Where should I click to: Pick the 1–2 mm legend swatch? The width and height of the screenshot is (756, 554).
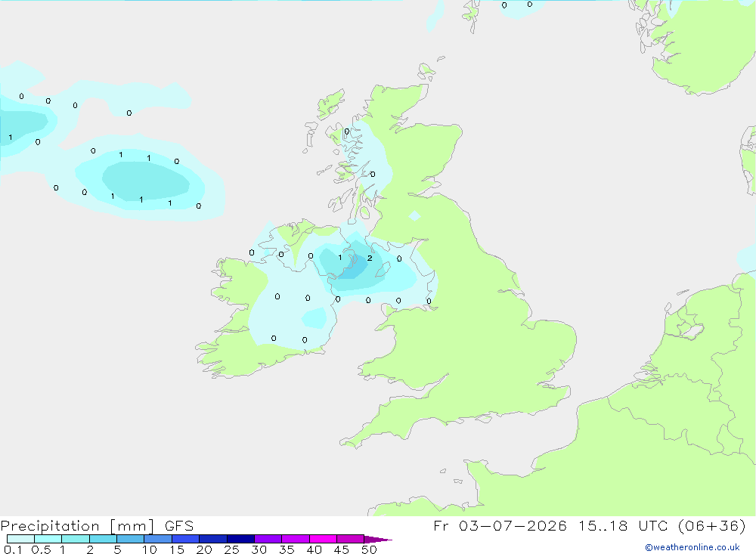(x=76, y=539)
